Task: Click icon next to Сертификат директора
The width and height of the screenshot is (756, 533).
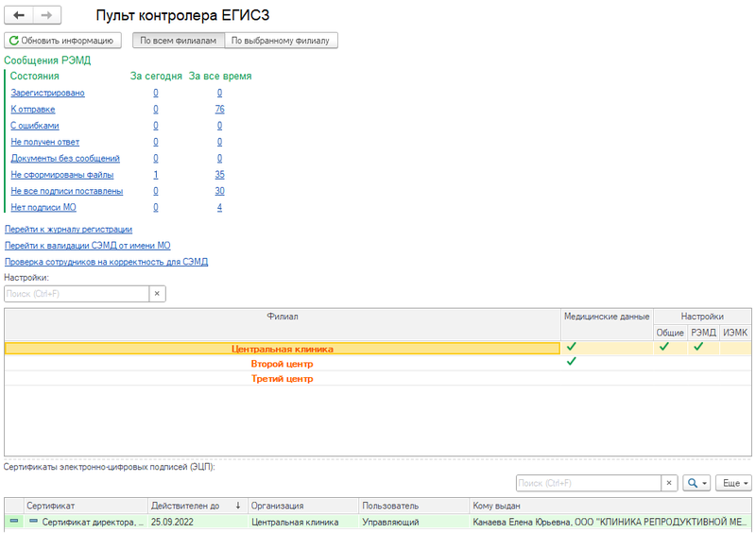Action: click(x=33, y=522)
